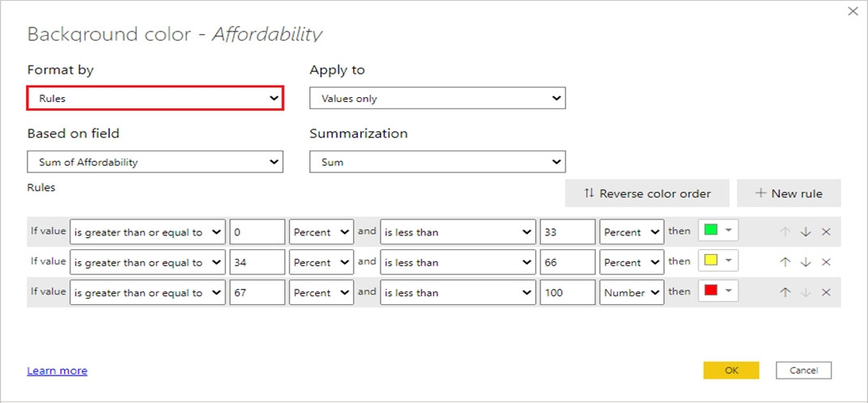868x403 pixels.
Task: Open the Summarization Sum dropdown
Action: [x=437, y=162]
